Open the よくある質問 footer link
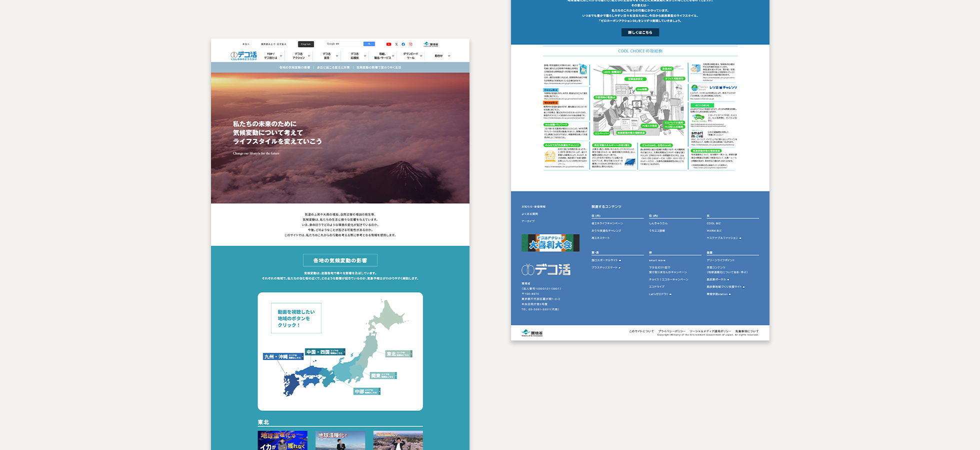Image resolution: width=980 pixels, height=450 pixels. coord(530,214)
